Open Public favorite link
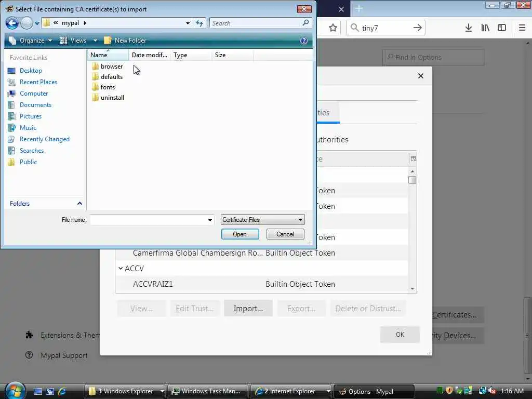The width and height of the screenshot is (532, 399). click(28, 162)
